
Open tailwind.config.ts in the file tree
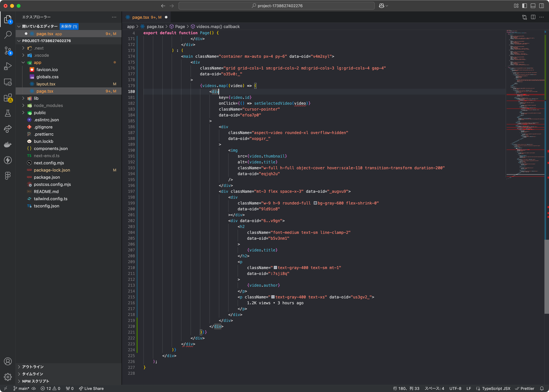[x=50, y=199]
